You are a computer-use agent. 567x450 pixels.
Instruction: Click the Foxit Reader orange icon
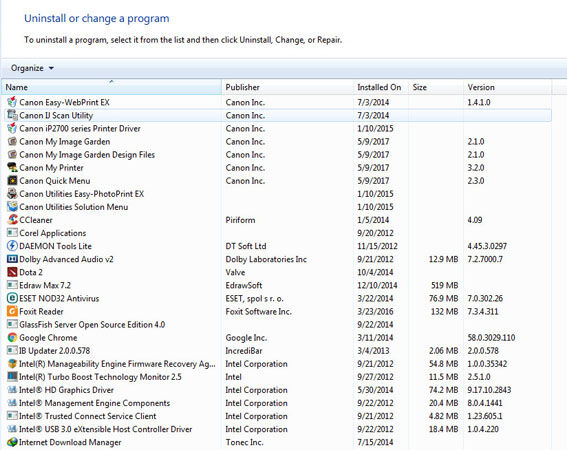[12, 311]
